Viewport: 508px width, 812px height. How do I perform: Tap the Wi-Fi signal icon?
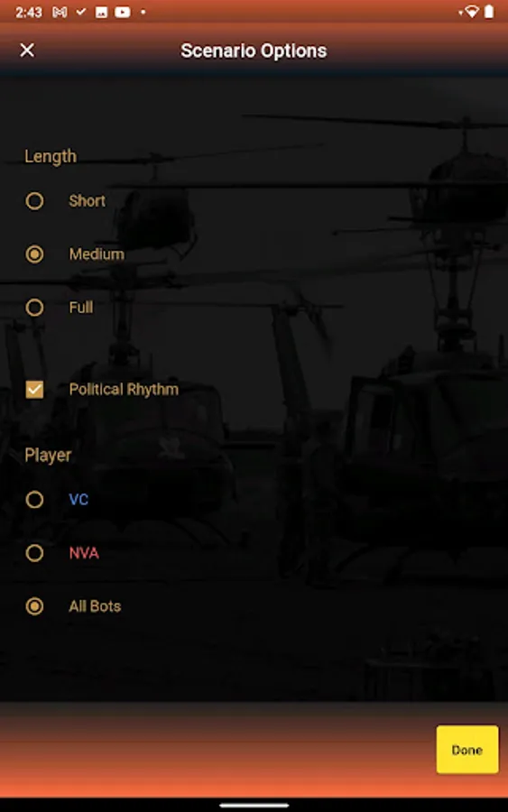471,12
